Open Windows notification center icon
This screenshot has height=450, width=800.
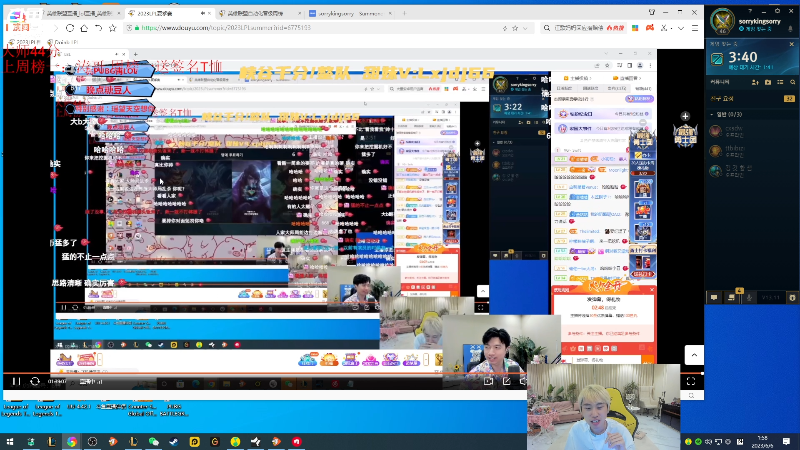click(786, 441)
